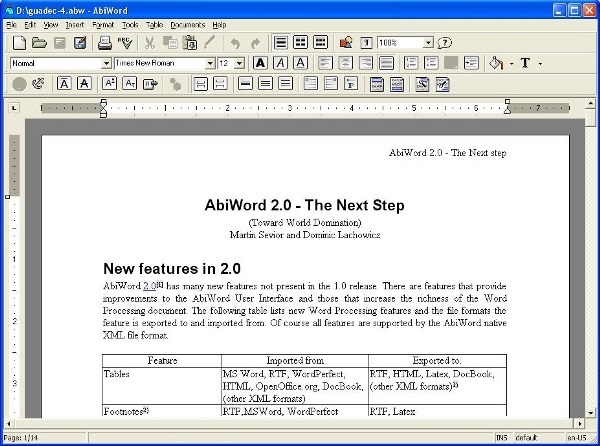Switch to justified paragraph alignment
Image resolution: width=600 pixels, height=446 pixels.
pyautogui.click(x=386, y=63)
